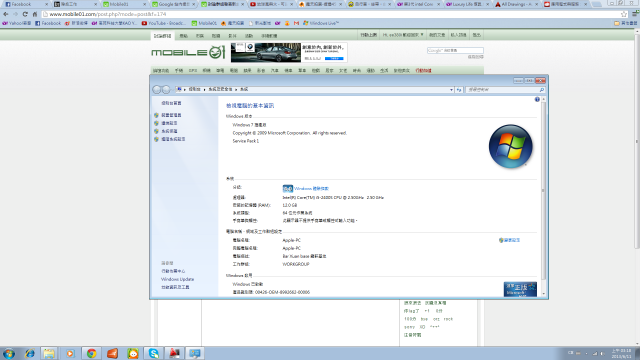
Task: Open Skype from the taskbar
Action: tap(153, 353)
